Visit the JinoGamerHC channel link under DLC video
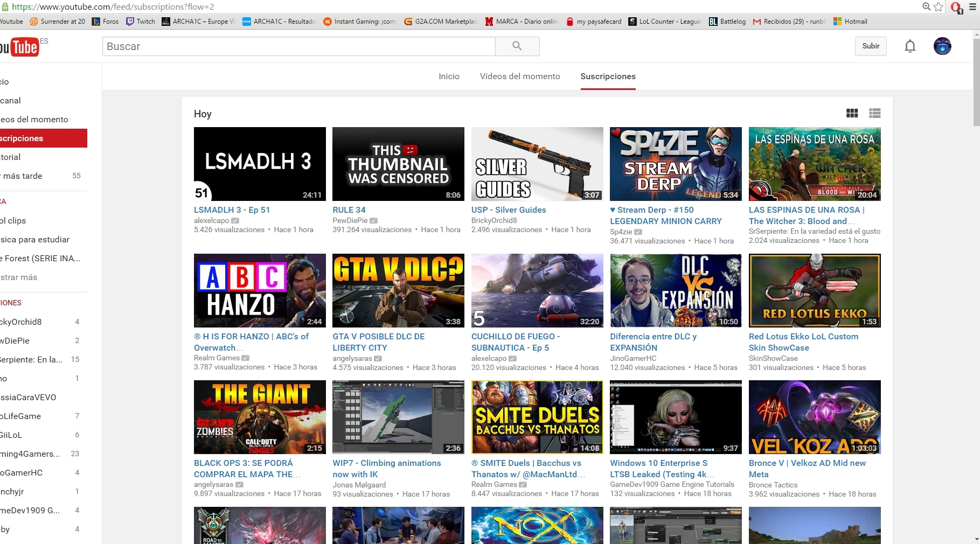This screenshot has width=980, height=544. click(x=633, y=358)
